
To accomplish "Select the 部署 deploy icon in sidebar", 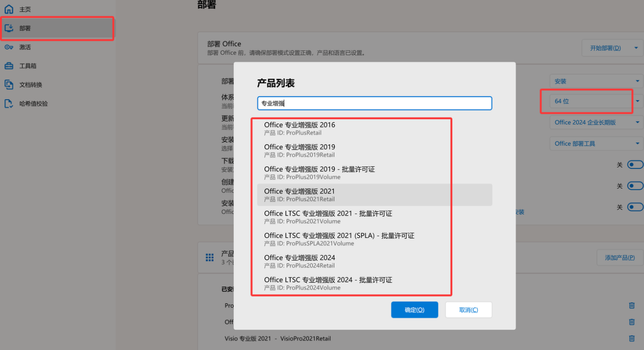I will click(x=9, y=28).
